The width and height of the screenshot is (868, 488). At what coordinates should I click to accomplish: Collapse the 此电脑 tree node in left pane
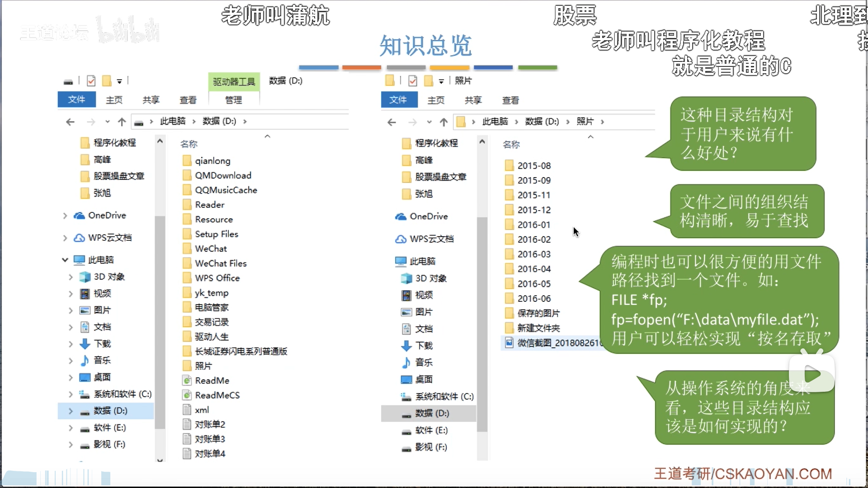tap(65, 260)
